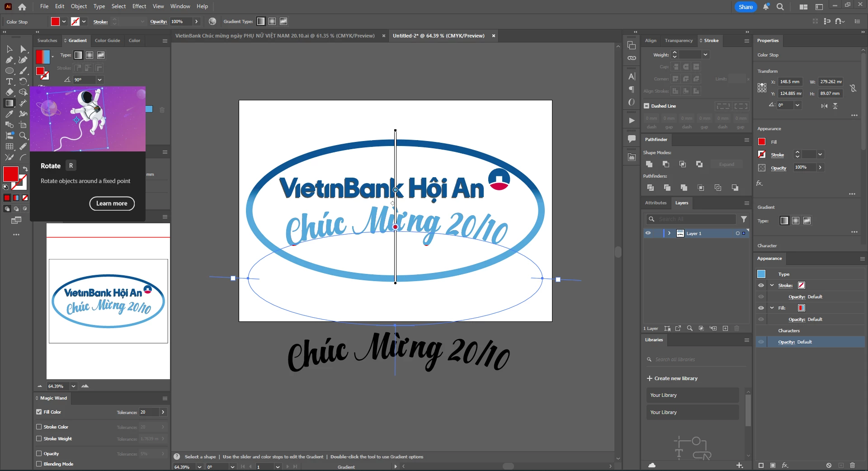Open the File menu
This screenshot has width=868, height=471.
pos(44,6)
